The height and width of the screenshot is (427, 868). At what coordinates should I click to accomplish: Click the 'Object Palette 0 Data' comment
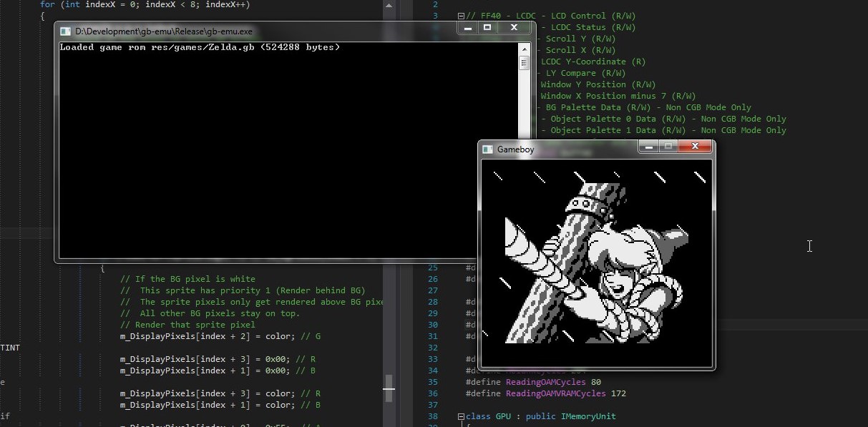668,119
